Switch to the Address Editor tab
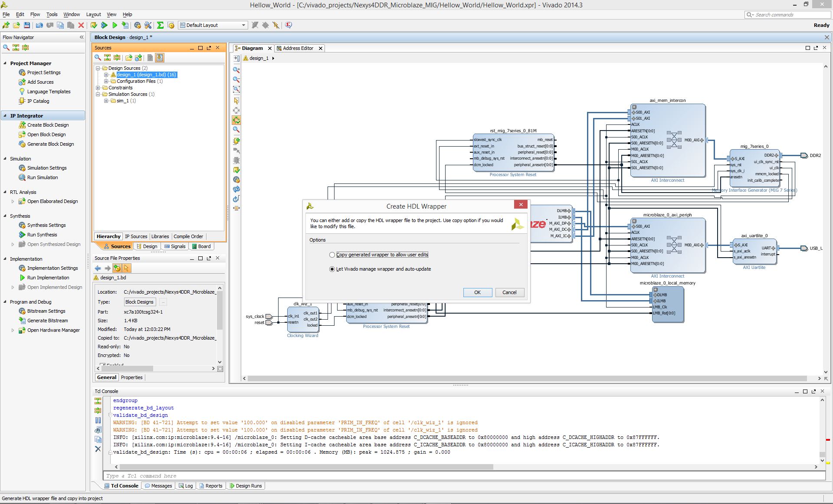 (x=298, y=48)
